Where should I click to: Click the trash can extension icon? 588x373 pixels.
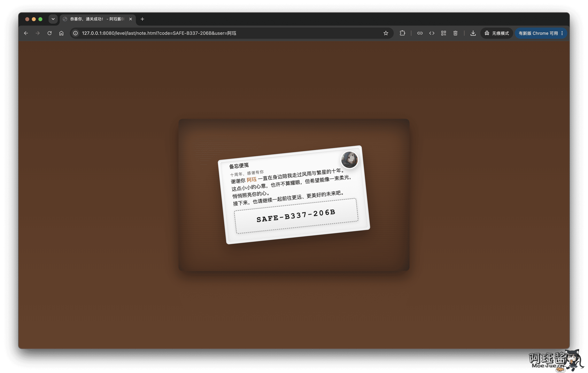[x=455, y=33]
